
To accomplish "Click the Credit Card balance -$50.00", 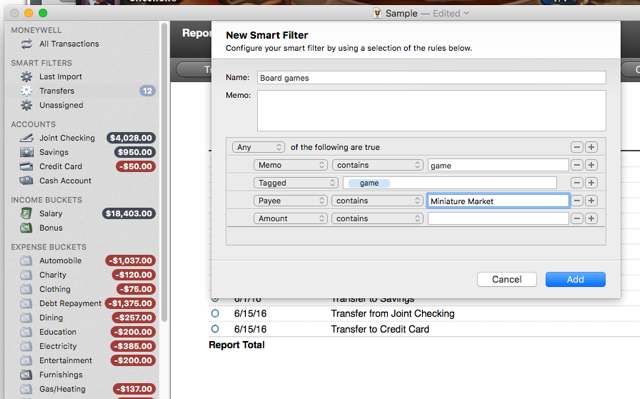I will click(x=136, y=166).
